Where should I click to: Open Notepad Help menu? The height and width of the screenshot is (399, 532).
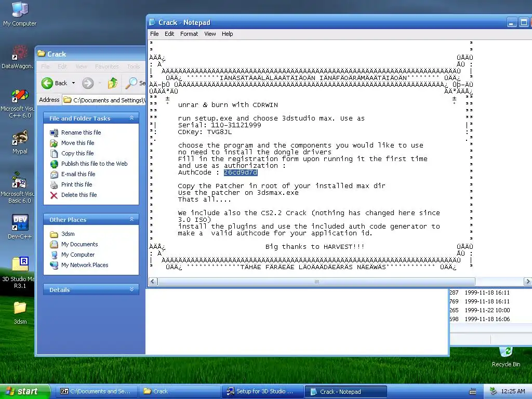228,34
